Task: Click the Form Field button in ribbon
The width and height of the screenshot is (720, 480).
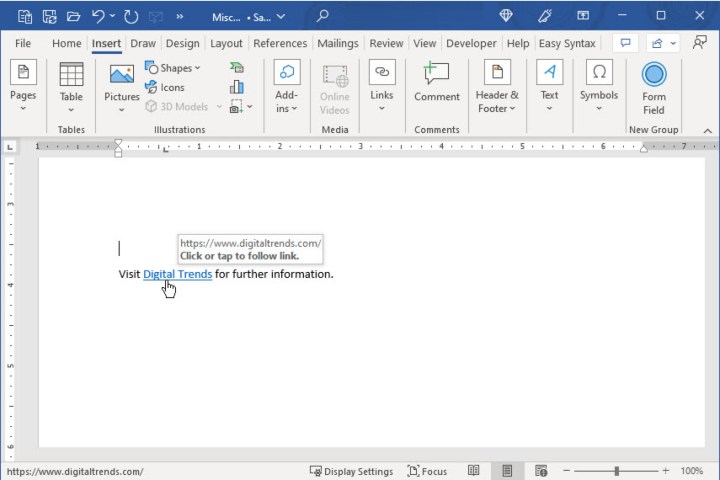Action: (653, 87)
